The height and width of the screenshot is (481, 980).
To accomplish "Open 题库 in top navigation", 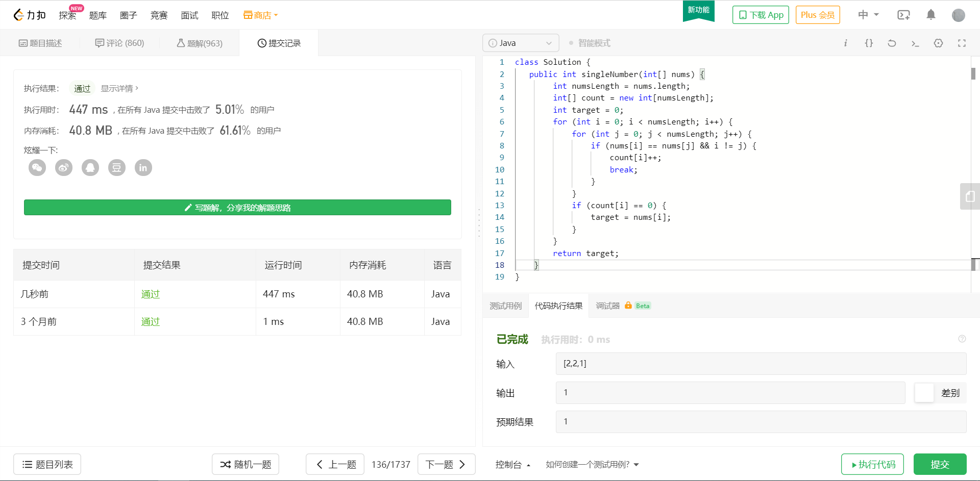I will point(97,15).
